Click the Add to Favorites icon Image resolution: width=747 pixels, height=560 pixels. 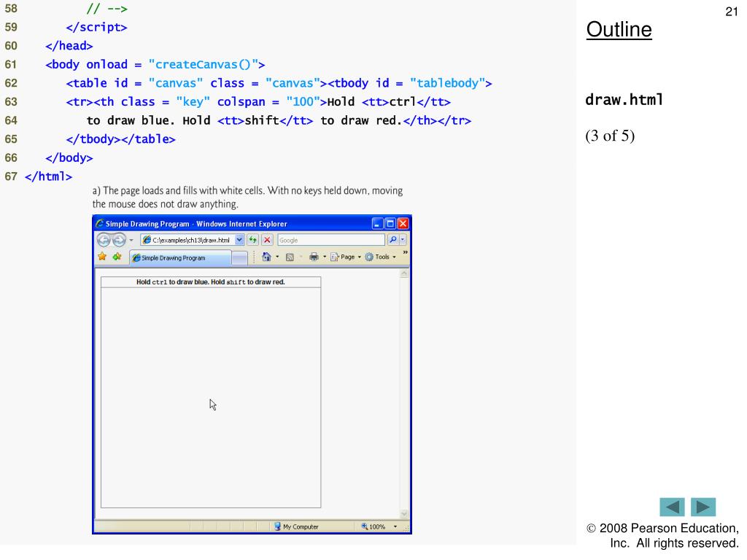(116, 257)
